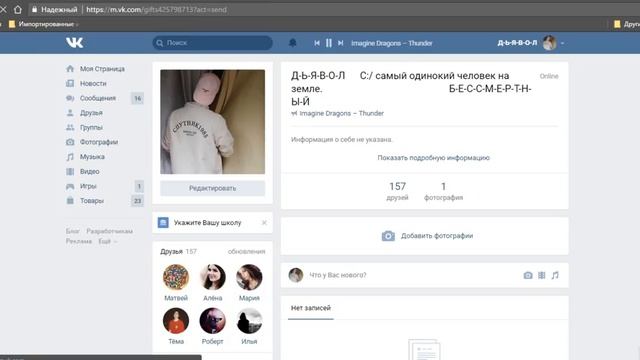Click Добавить фотографии button
The image size is (640, 360).
point(427,236)
